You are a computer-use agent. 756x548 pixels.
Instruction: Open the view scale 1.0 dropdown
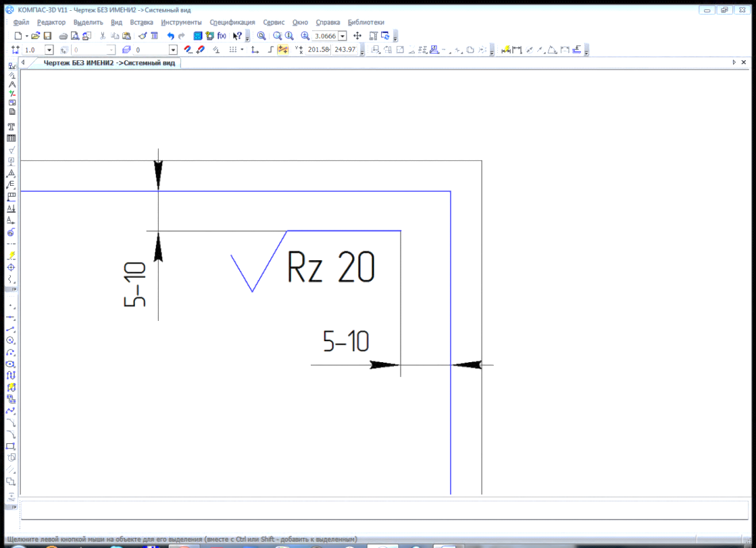click(x=49, y=50)
